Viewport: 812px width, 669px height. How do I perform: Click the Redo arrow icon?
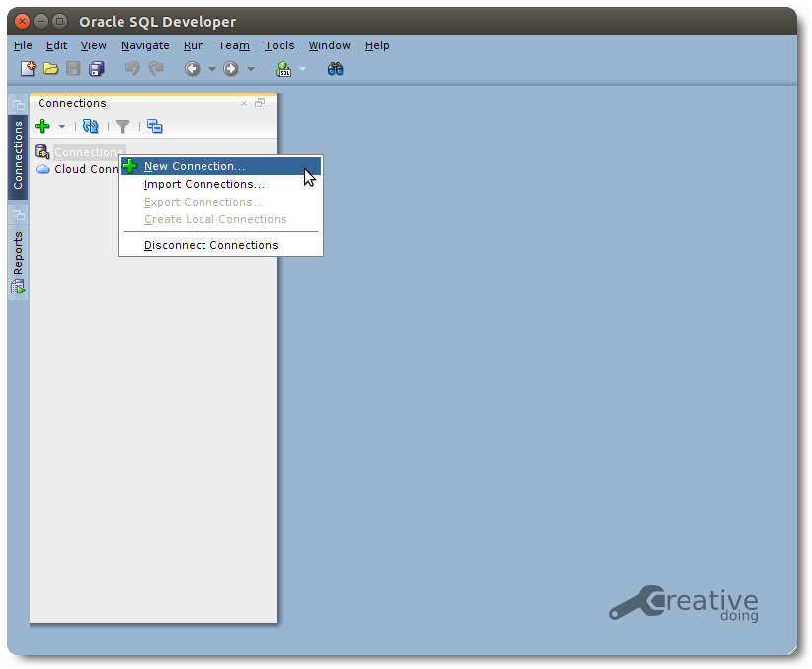[156, 68]
